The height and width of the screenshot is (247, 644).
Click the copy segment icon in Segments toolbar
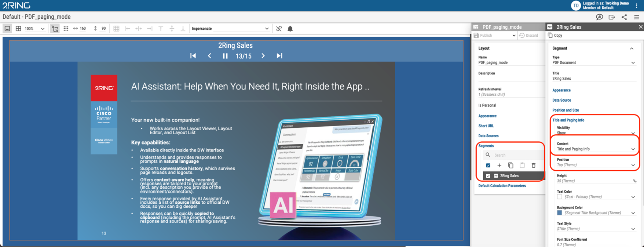click(x=511, y=166)
